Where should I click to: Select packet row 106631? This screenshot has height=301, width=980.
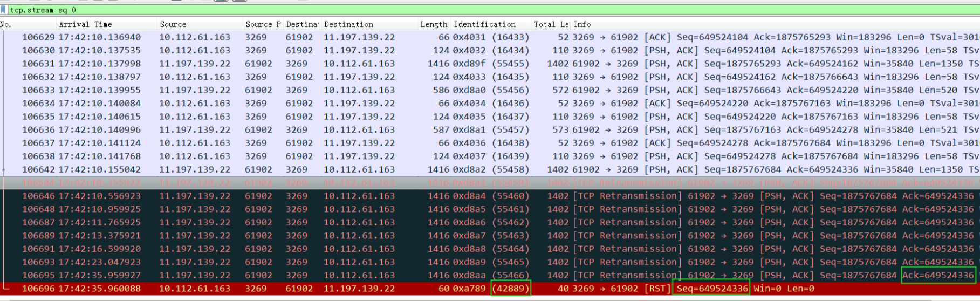(x=490, y=64)
